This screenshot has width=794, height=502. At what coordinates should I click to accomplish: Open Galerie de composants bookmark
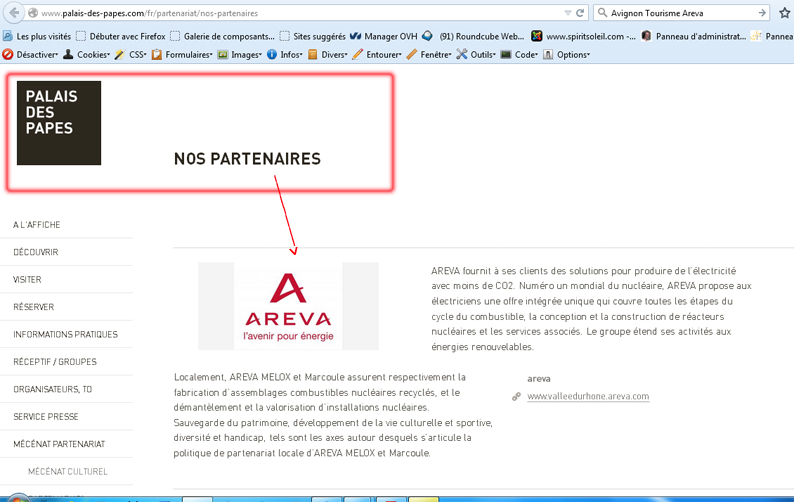223,36
